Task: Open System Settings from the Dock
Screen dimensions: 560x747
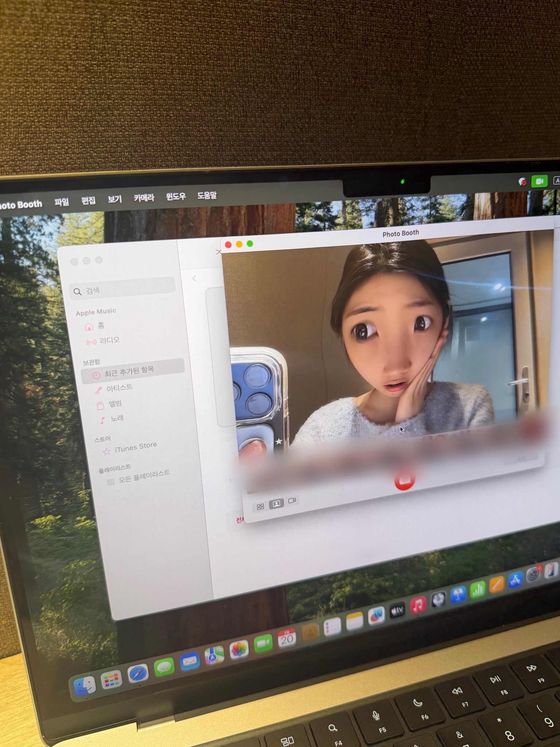Action: click(x=533, y=575)
